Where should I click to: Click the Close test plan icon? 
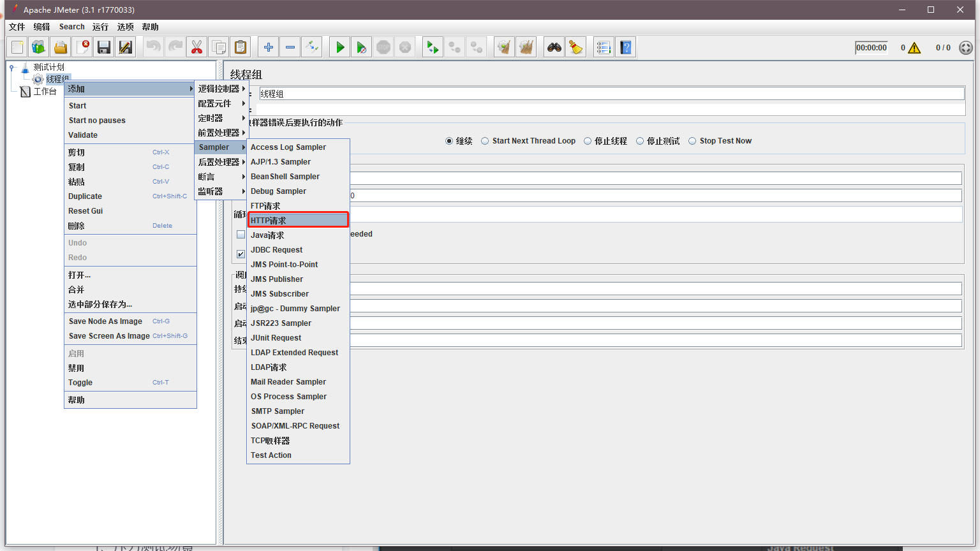click(82, 47)
